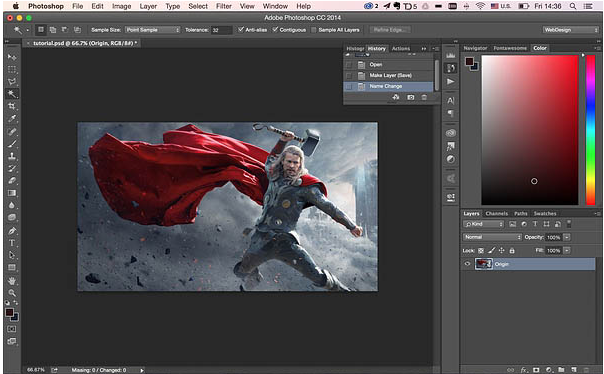The width and height of the screenshot is (604, 374).
Task: Switch to the Actions tab
Action: (x=401, y=49)
